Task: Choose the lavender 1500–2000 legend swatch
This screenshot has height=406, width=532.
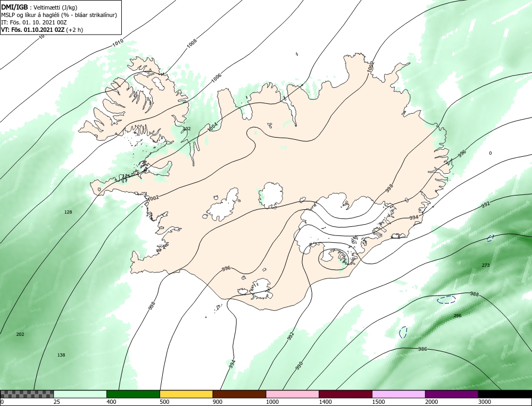Action: (398, 394)
